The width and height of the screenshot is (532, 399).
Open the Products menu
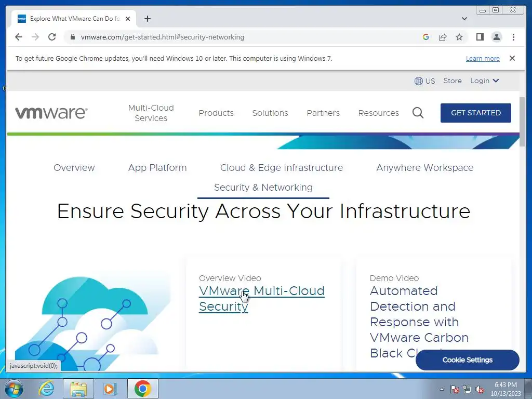216,113
